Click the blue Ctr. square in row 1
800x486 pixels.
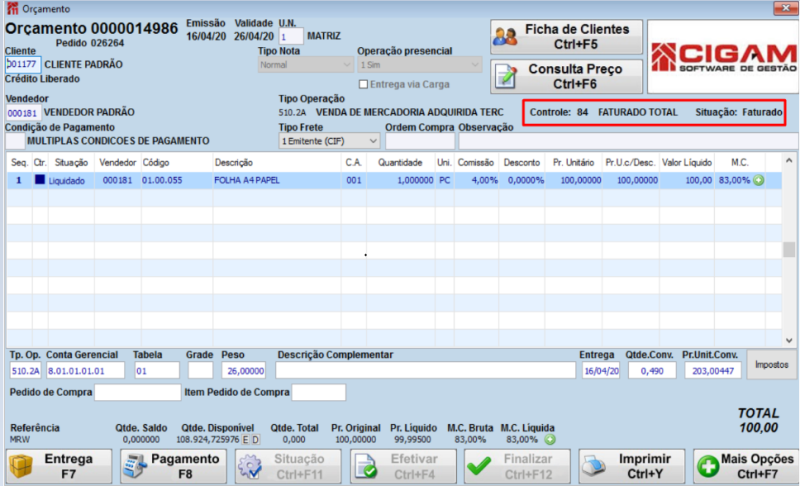click(x=40, y=180)
